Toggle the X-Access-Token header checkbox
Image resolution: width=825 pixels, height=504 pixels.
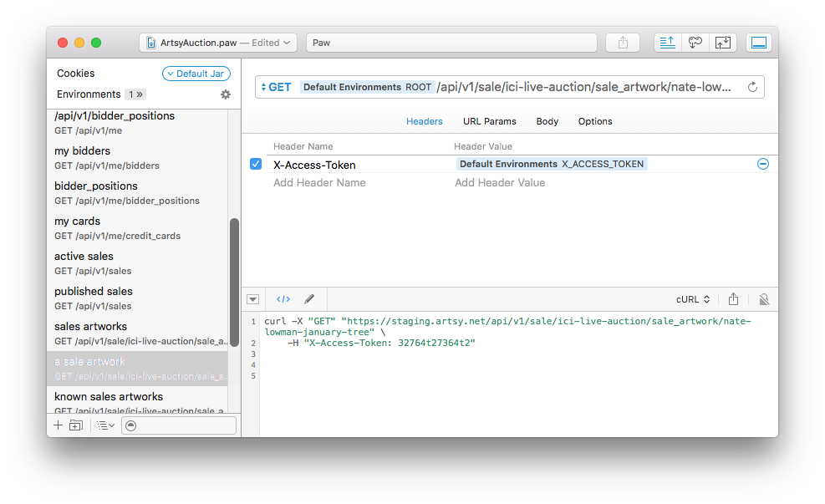point(256,164)
